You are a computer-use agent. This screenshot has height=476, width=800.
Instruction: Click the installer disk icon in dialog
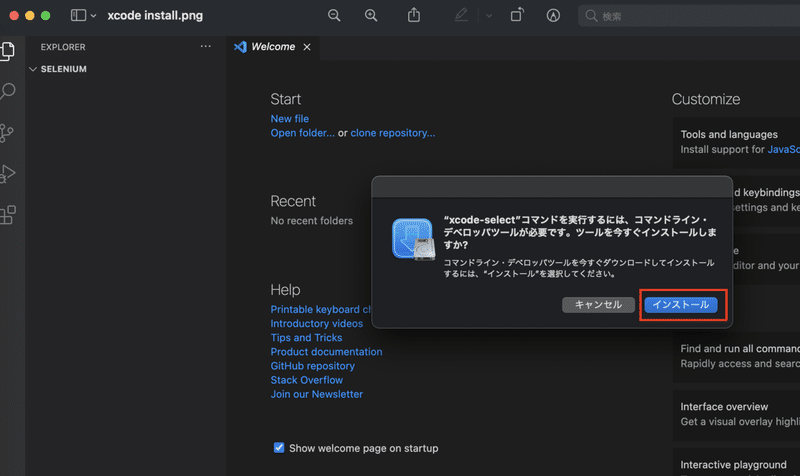(413, 239)
